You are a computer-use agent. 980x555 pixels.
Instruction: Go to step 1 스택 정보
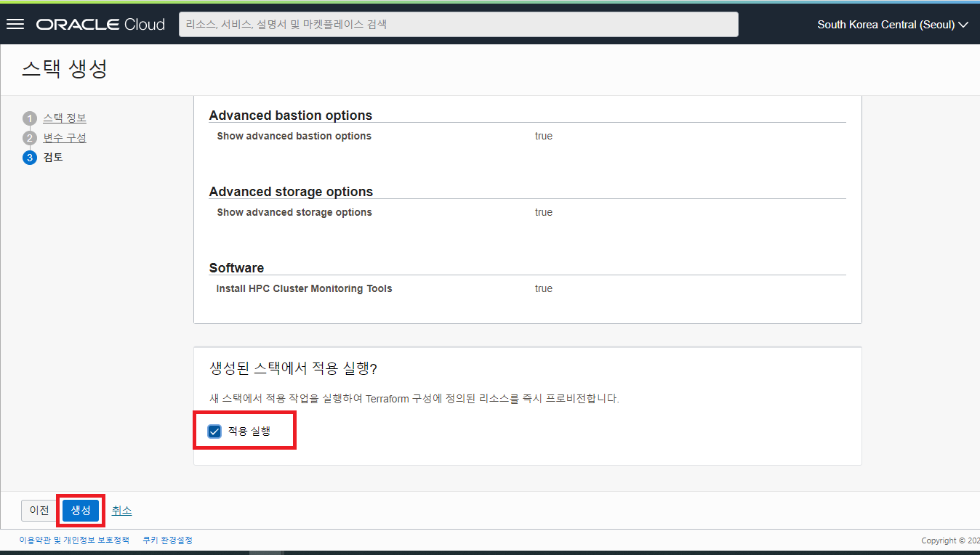65,118
